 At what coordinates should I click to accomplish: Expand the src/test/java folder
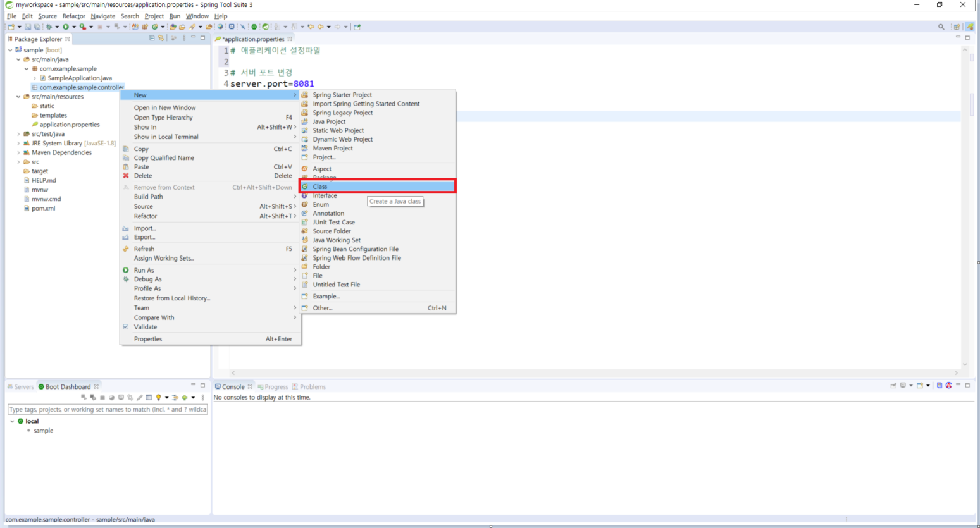pyautogui.click(x=18, y=134)
